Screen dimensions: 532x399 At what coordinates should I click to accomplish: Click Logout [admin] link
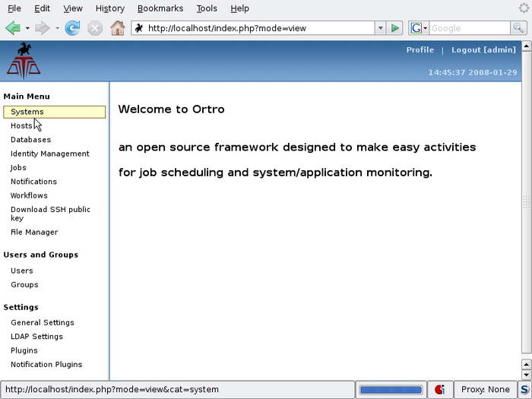(x=483, y=50)
